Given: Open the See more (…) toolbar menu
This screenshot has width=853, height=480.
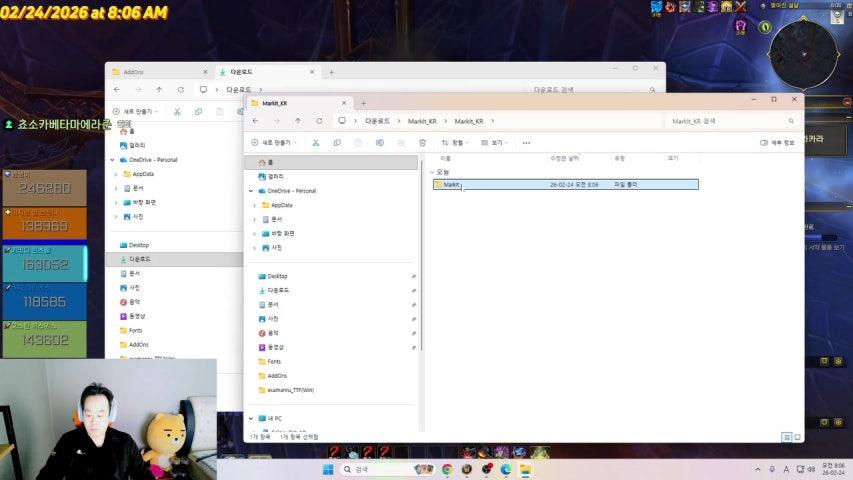Looking at the screenshot, I should coord(526,143).
